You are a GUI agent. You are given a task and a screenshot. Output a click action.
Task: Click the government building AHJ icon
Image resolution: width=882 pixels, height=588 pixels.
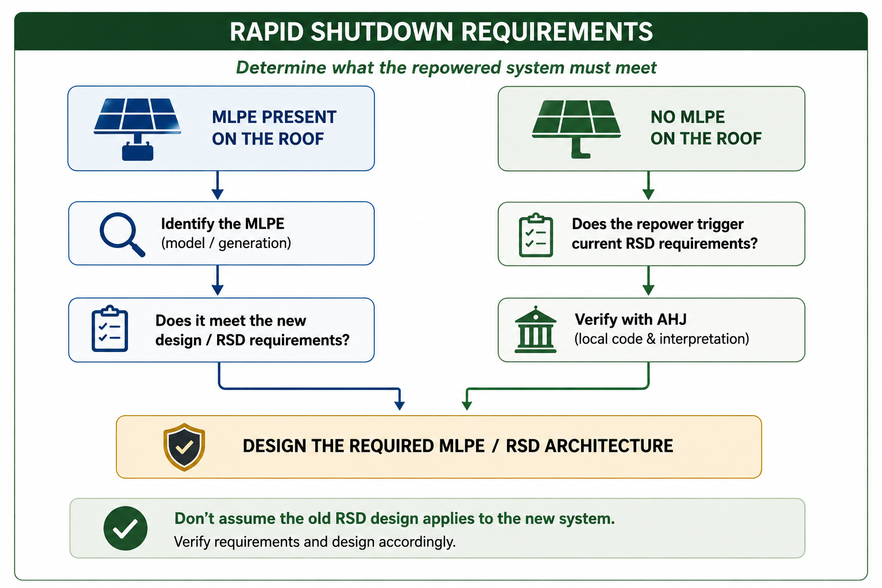[536, 329]
